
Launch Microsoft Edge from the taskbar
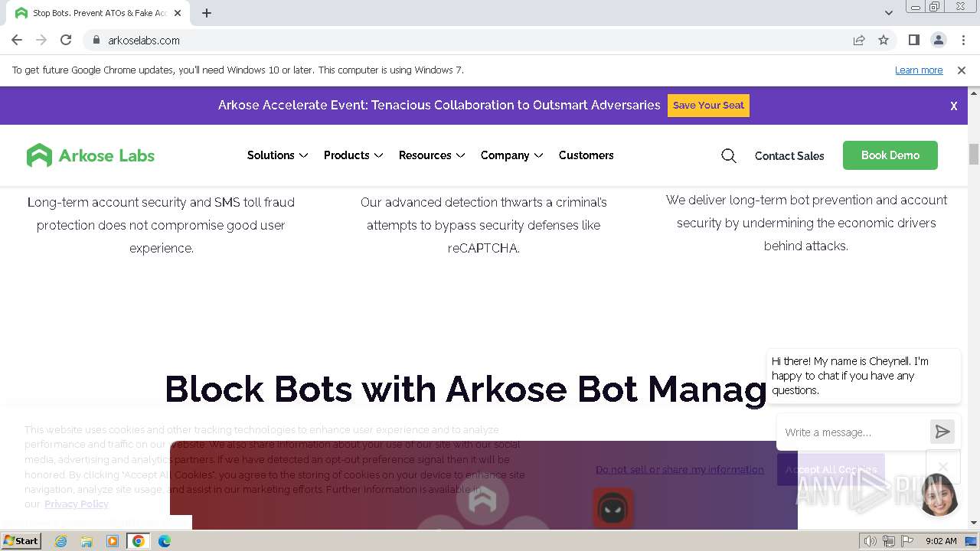(165, 541)
